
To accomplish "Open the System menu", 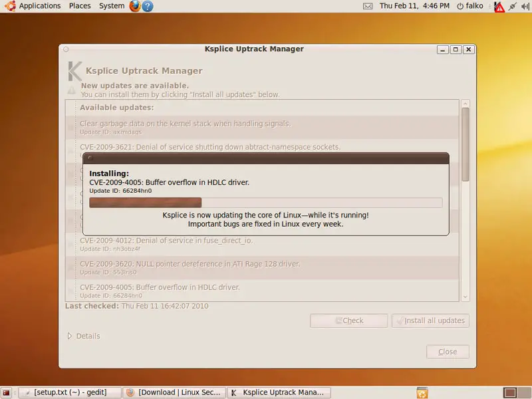I will pos(112,6).
